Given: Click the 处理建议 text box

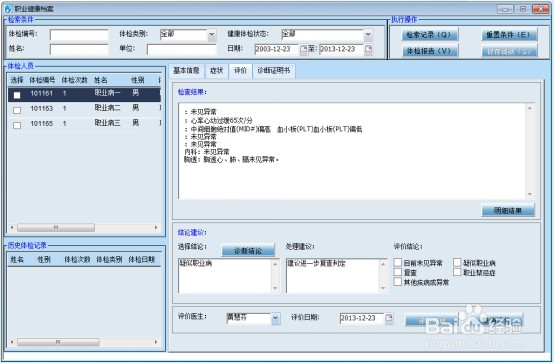Looking at the screenshot, I should coord(332,276).
